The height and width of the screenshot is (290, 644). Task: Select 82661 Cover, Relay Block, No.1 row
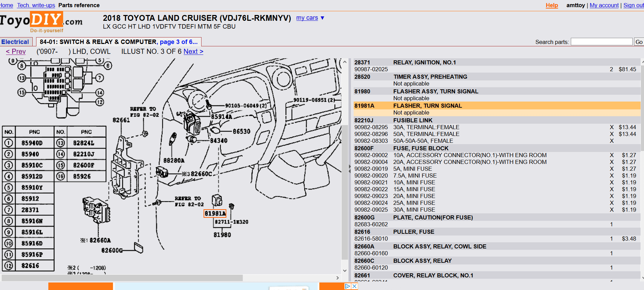click(x=497, y=275)
